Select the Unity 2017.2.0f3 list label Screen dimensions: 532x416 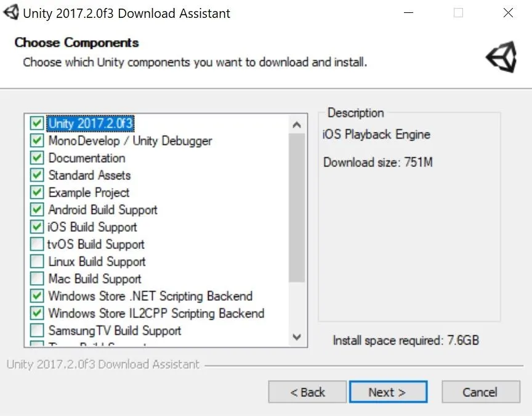(x=91, y=123)
